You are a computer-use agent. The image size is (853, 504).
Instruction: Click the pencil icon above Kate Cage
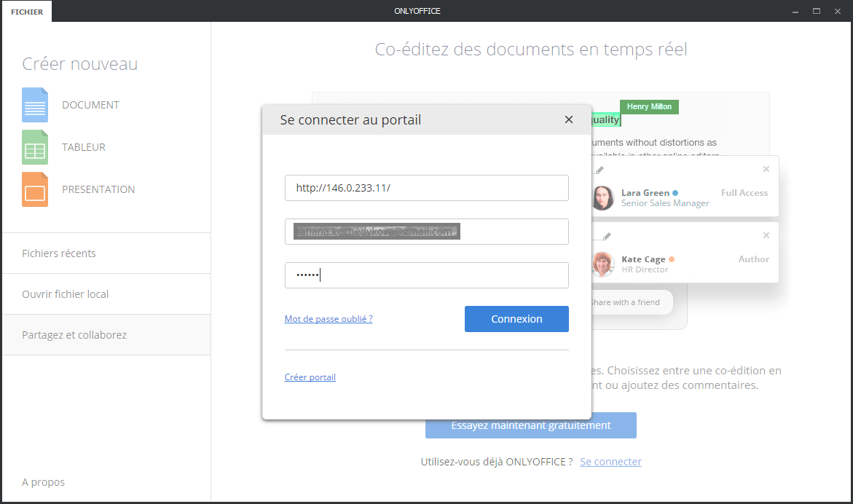point(606,235)
